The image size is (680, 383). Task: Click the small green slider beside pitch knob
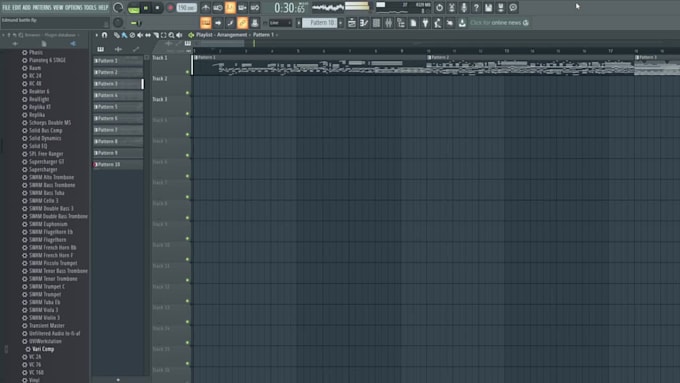click(136, 23)
